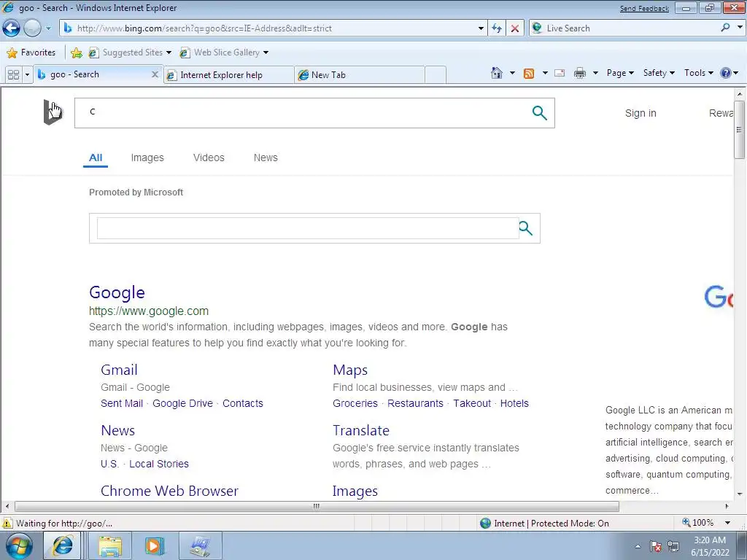Click the Read Mail envelope icon
The height and width of the screenshot is (560, 747).
pyautogui.click(x=560, y=73)
